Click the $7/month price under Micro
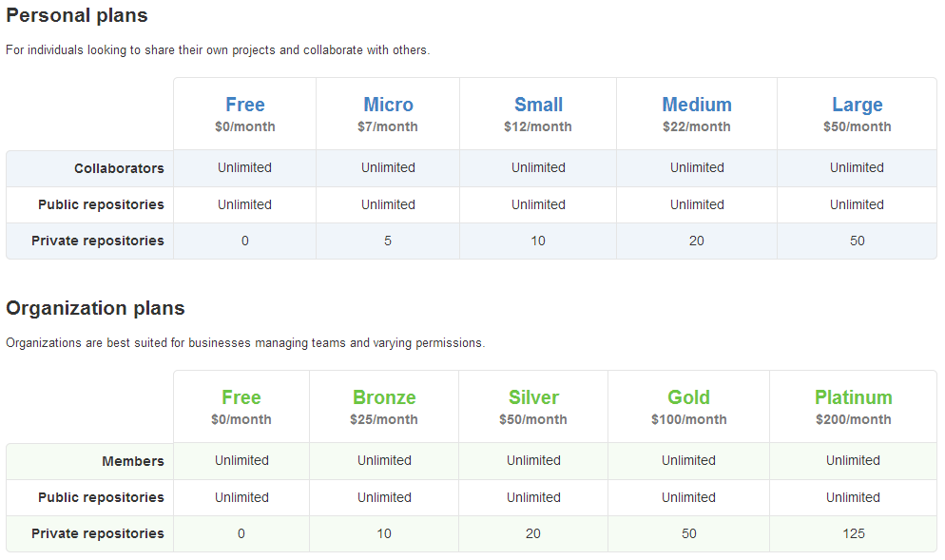945x560 pixels. click(388, 126)
